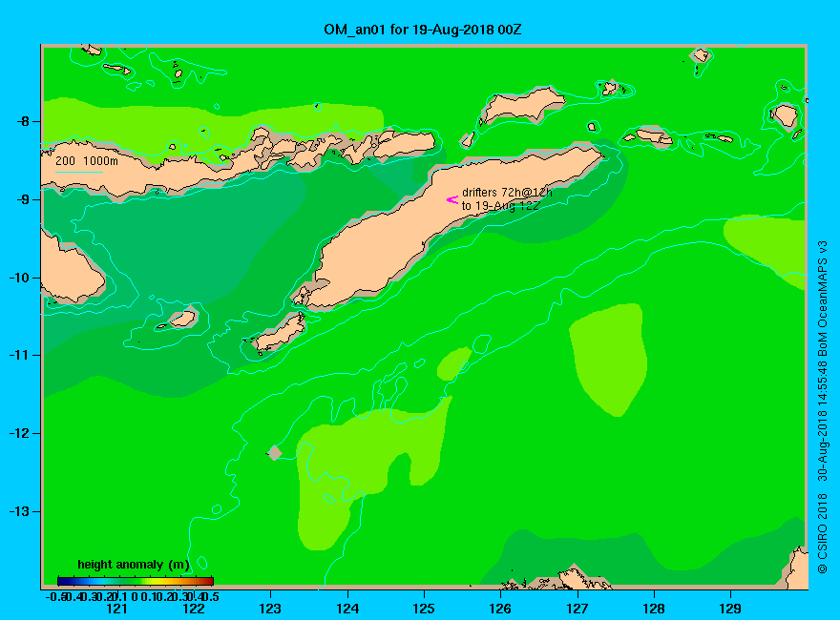The height and width of the screenshot is (620, 840).
Task: Click the 'height anomaly (m)' legend title
Action: (x=134, y=565)
